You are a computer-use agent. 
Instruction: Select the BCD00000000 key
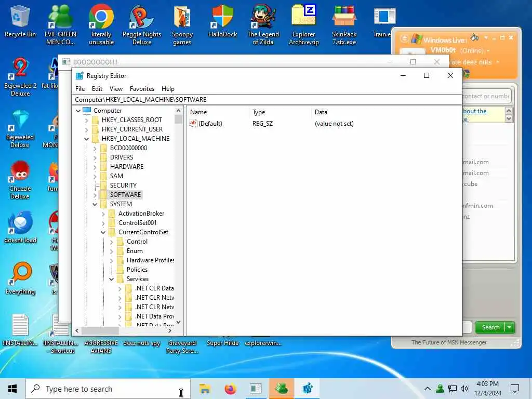click(x=128, y=148)
